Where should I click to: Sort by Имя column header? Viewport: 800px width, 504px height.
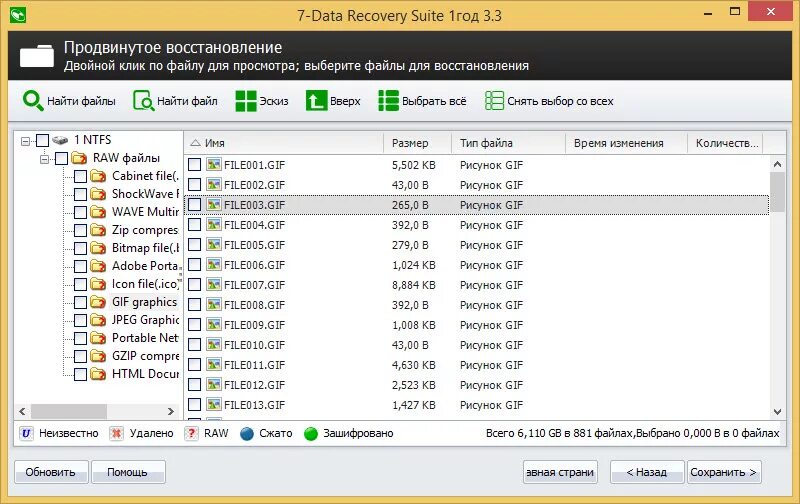pos(284,143)
